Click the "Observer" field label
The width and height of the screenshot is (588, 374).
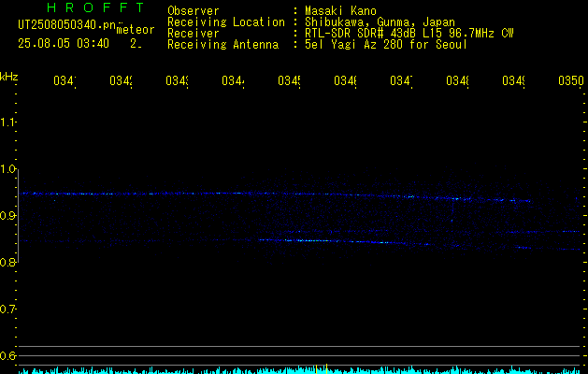(x=194, y=11)
